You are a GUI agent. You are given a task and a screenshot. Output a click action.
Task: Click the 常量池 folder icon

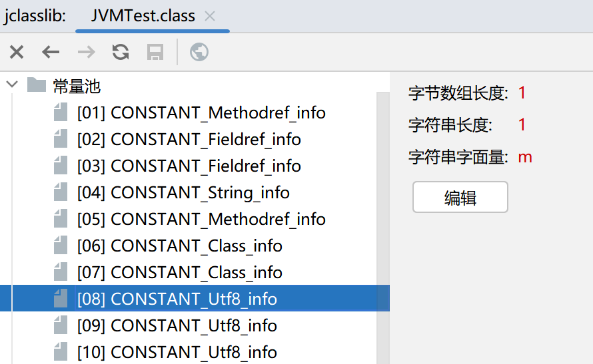point(37,85)
